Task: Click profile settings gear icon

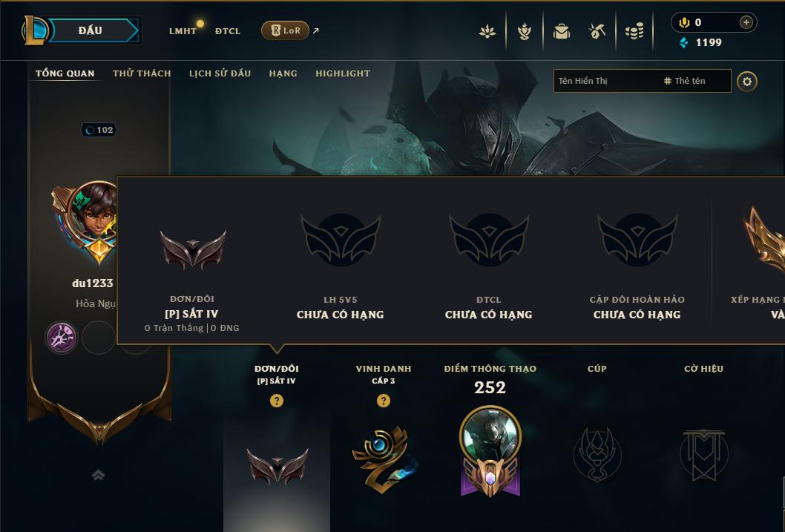Action: click(x=747, y=81)
